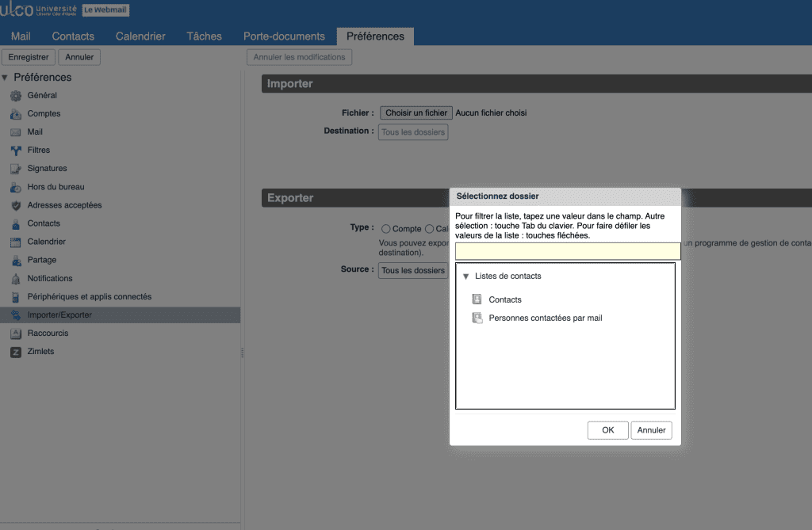Viewport: 812px width, 530px height.
Task: Open the Source Tous les dossiers selector
Action: pyautogui.click(x=413, y=270)
